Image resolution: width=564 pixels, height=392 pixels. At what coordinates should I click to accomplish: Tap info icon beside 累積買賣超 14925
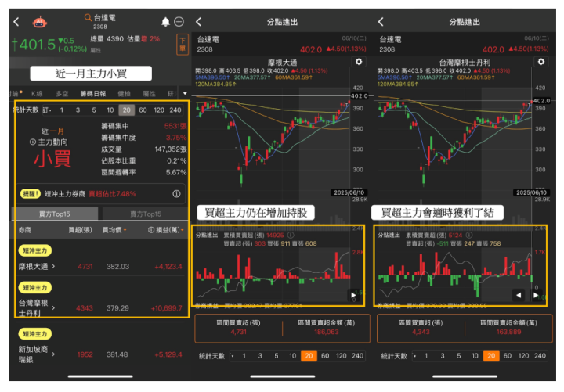coord(291,235)
